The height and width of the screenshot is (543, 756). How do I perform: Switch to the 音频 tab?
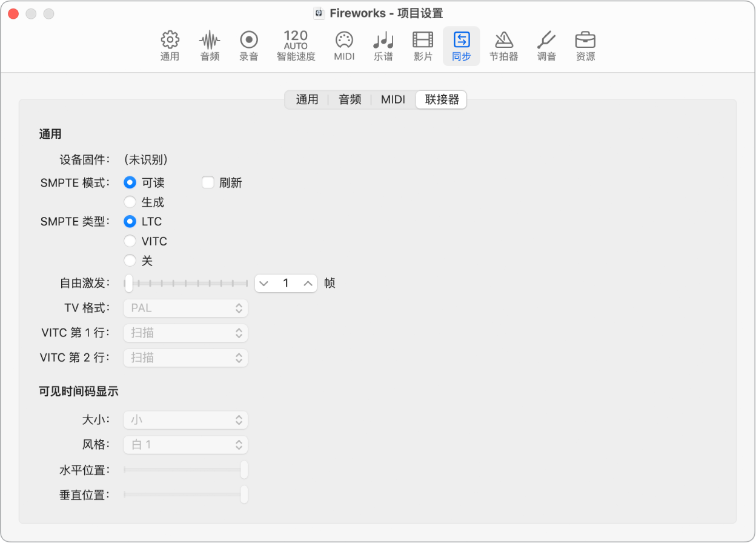[x=350, y=99]
